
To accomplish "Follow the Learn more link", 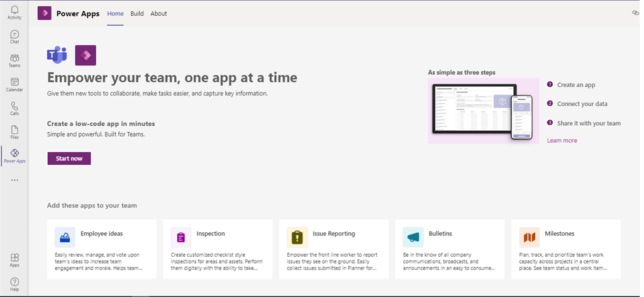I will click(x=562, y=140).
